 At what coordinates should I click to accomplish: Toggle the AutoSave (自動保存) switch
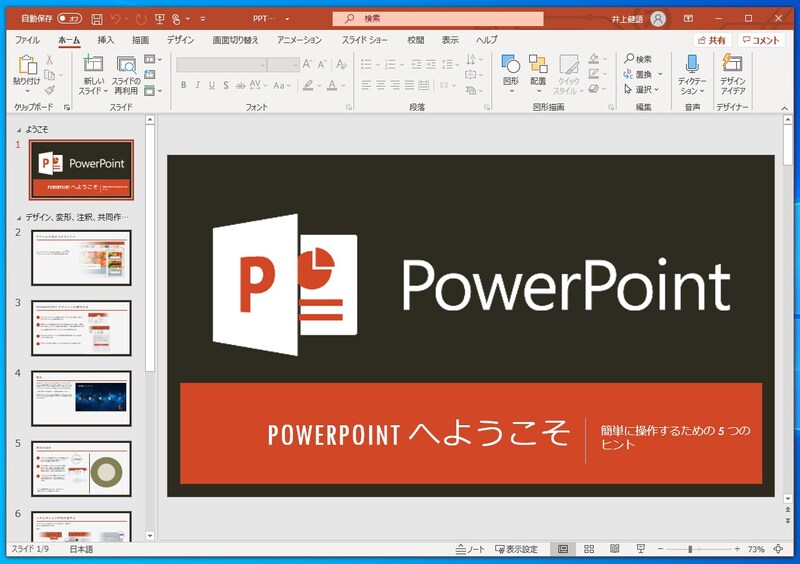[x=69, y=19]
